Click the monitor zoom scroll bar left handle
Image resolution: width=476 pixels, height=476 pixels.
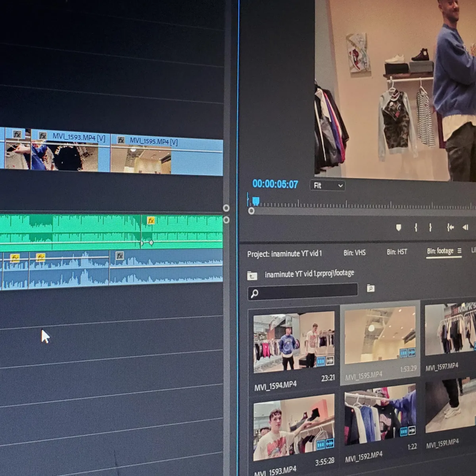251,211
